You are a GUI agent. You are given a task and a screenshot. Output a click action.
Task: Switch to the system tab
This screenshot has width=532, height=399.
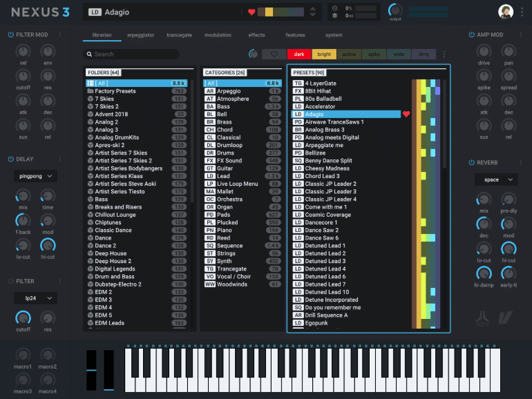coord(334,35)
